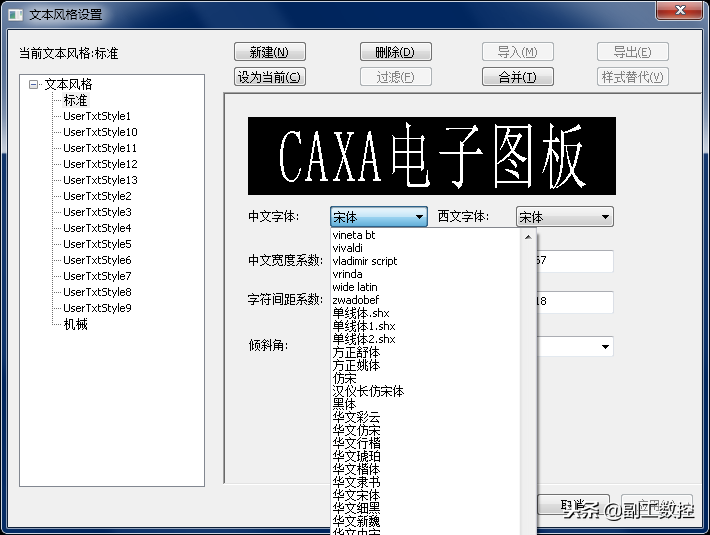710x535 pixels.
Task: Pick 方正舒体 from font list
Action: click(x=426, y=352)
